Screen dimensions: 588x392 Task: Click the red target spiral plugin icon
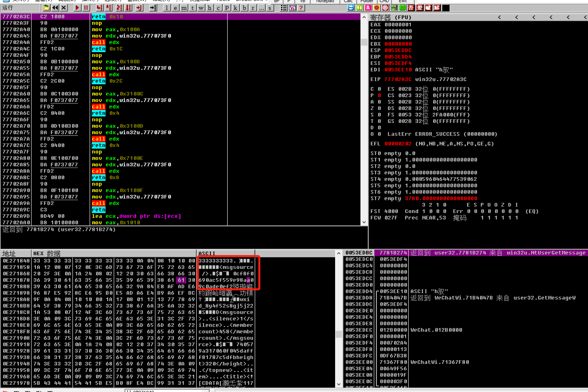pyautogui.click(x=385, y=8)
